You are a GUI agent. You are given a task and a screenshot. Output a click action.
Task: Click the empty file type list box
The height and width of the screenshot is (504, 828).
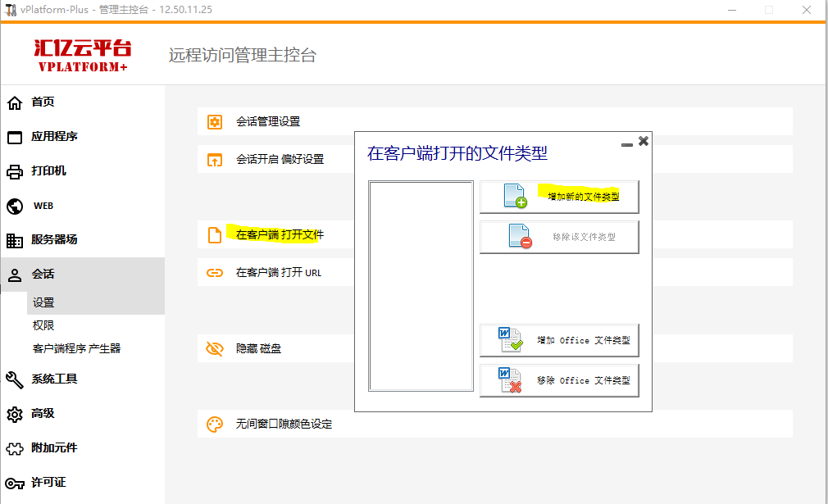(421, 286)
